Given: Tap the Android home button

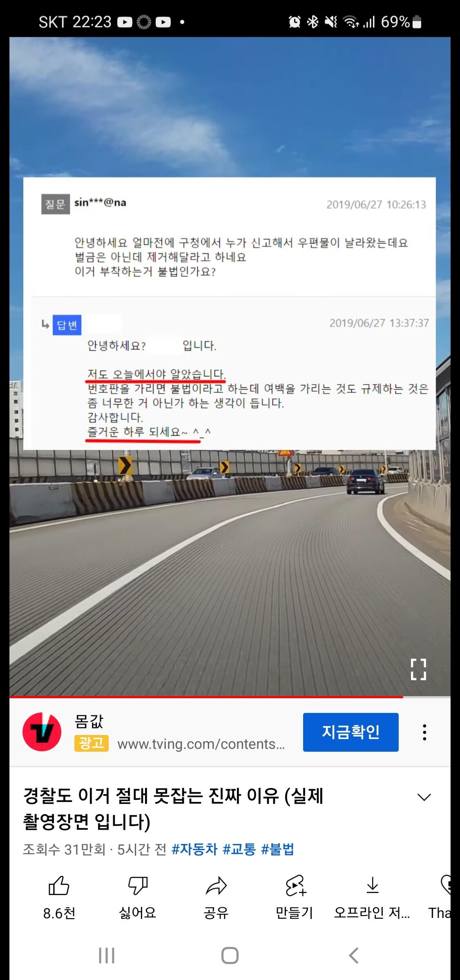Looking at the screenshot, I should coord(230,955).
